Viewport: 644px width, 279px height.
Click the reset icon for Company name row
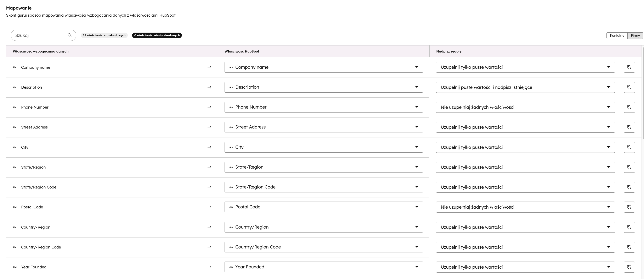(629, 67)
